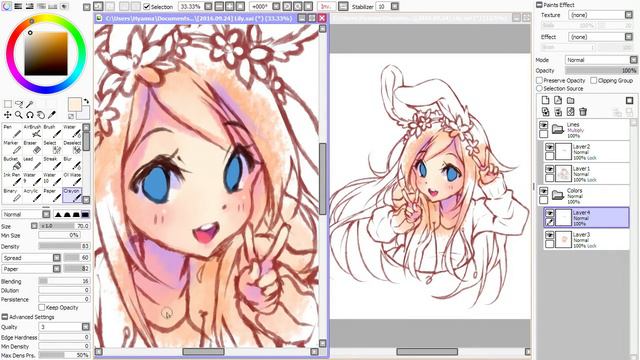Image resolution: width=640 pixels, height=360 pixels.
Task: Open the Effect dropdown
Action: point(629,37)
